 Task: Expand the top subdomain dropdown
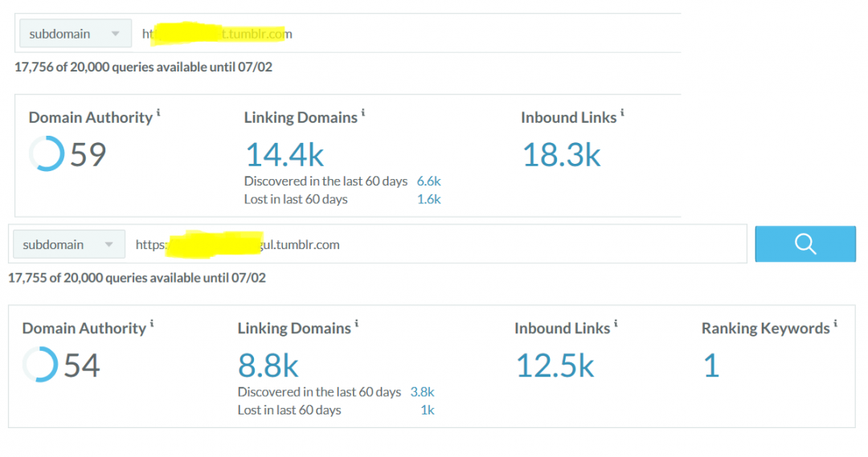[74, 34]
